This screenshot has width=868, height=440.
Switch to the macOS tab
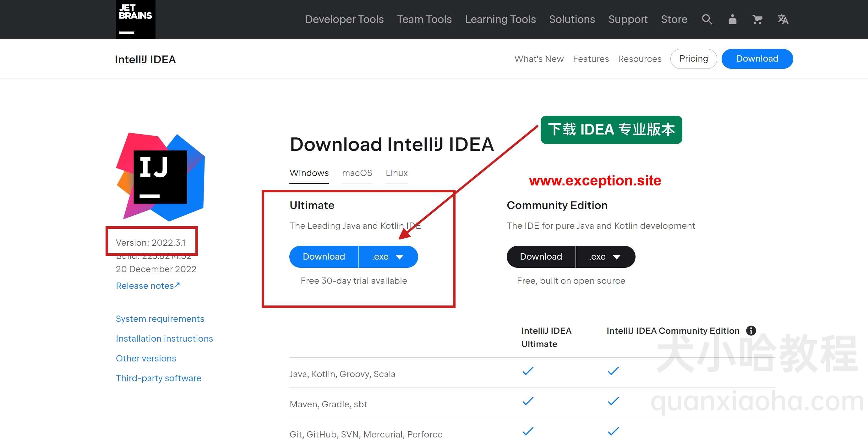click(x=357, y=173)
